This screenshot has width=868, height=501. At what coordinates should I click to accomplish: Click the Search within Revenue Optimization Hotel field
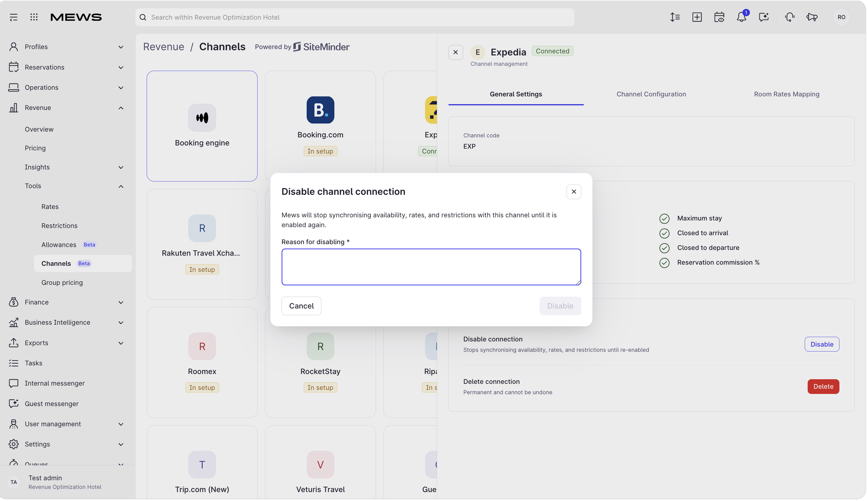(355, 17)
